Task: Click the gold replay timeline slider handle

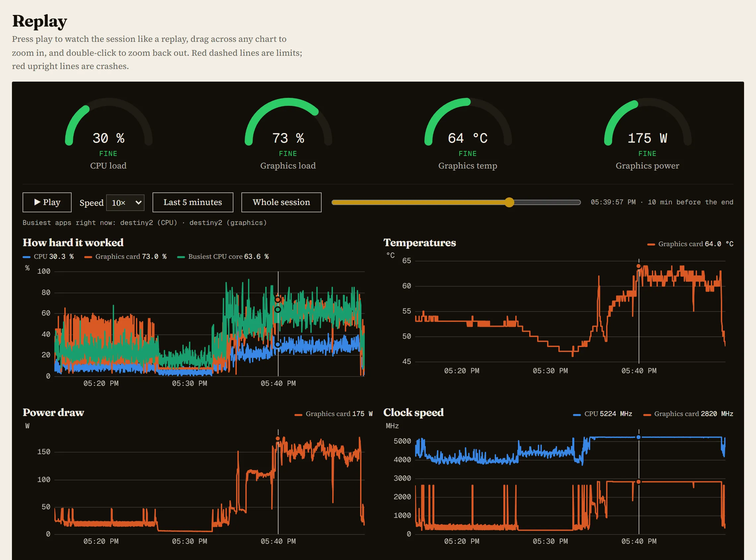Action: [509, 202]
